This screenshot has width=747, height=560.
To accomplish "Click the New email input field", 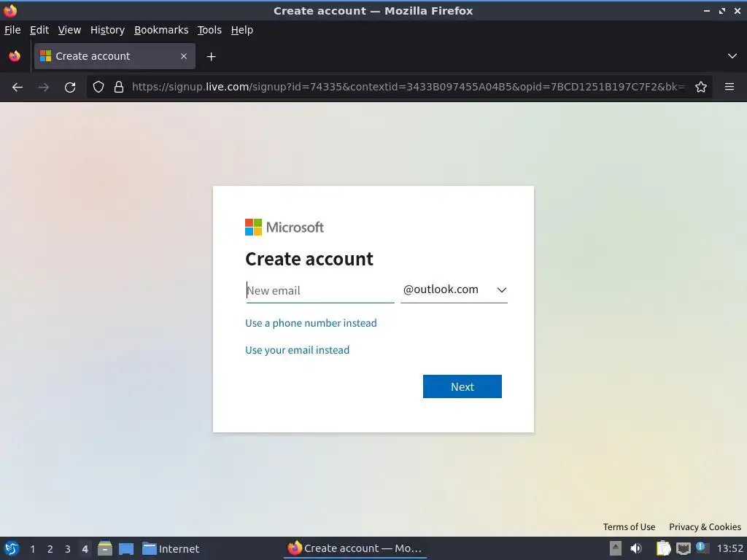I will [x=320, y=290].
